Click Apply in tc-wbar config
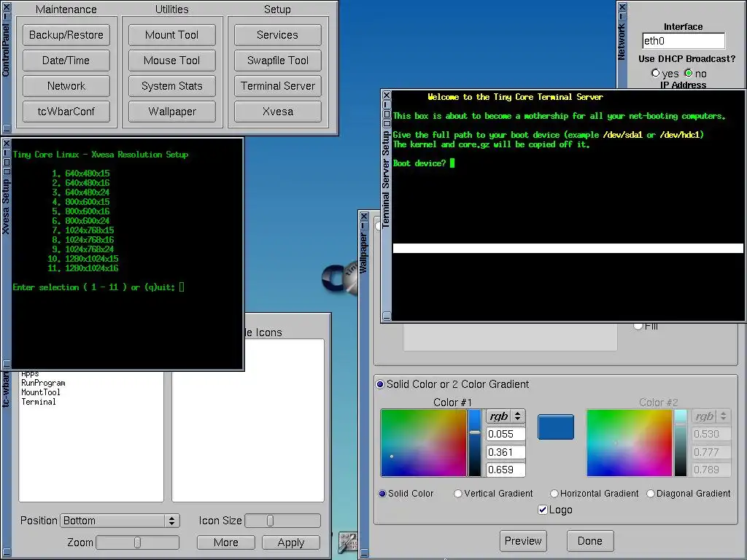Screen dimensions: 747x560 (x=291, y=542)
